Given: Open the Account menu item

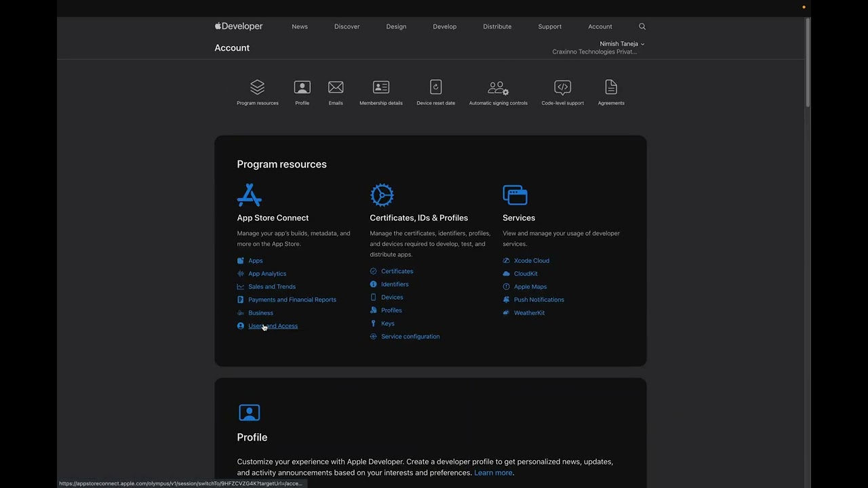Looking at the screenshot, I should point(600,26).
